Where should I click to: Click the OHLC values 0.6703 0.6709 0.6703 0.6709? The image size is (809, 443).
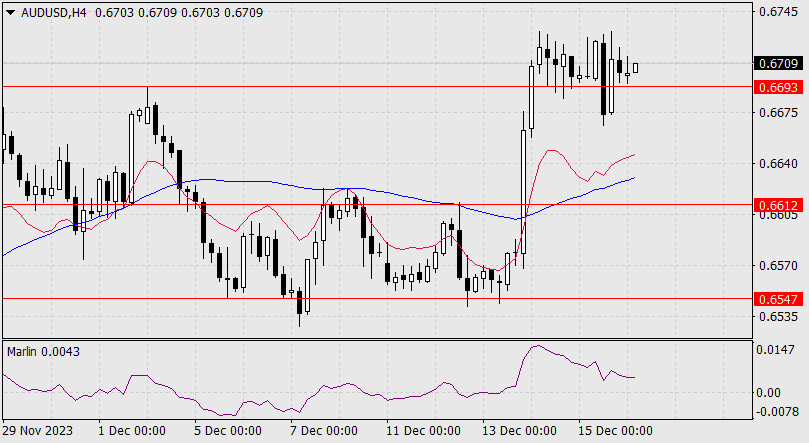pos(179,13)
